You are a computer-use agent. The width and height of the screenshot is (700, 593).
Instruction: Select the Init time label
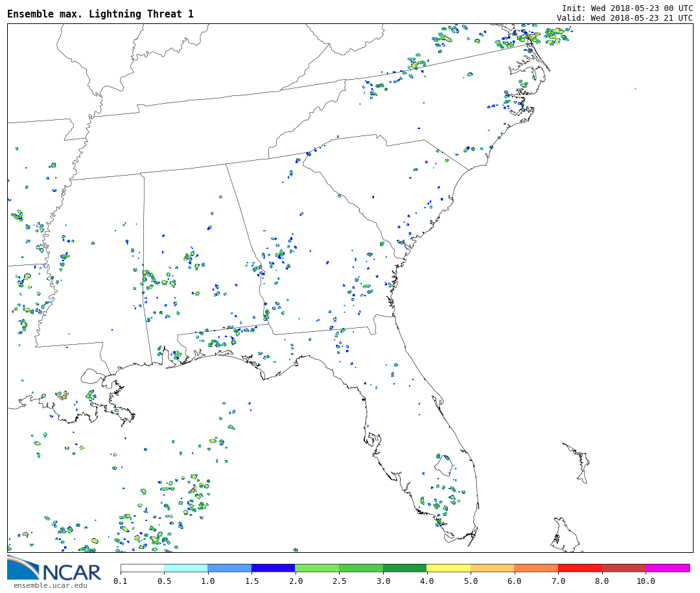627,8
